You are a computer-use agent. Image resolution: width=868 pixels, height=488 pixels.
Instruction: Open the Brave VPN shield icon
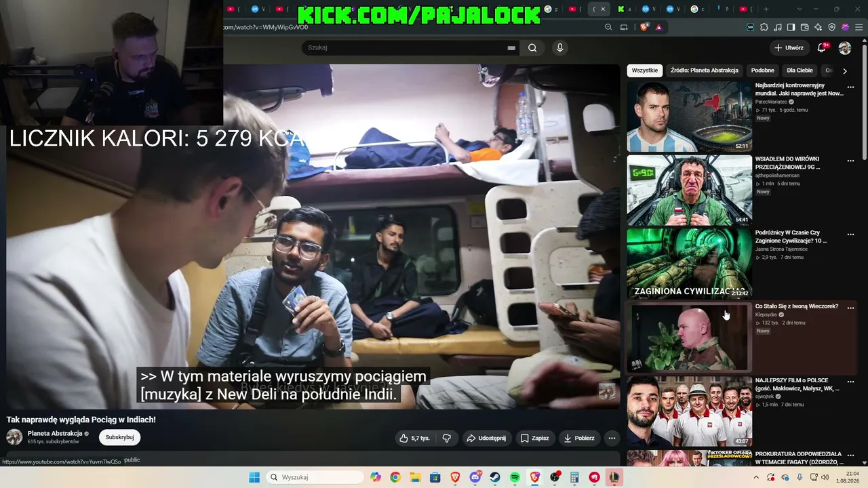click(x=832, y=27)
